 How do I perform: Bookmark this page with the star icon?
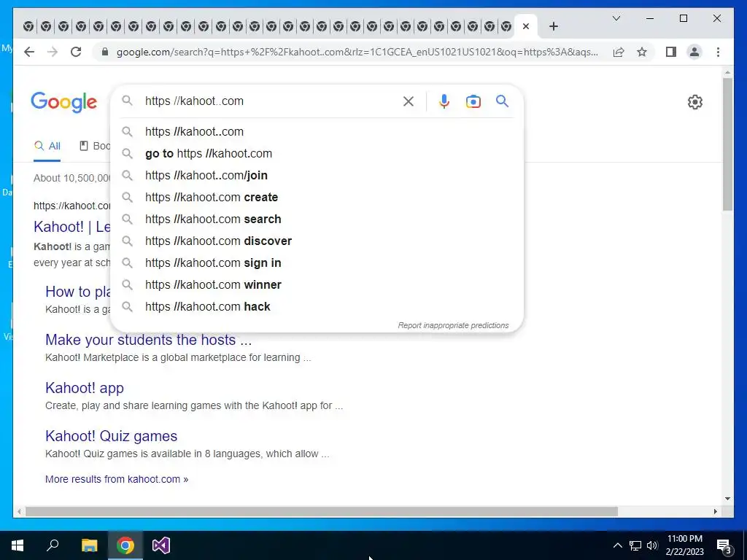tap(642, 52)
